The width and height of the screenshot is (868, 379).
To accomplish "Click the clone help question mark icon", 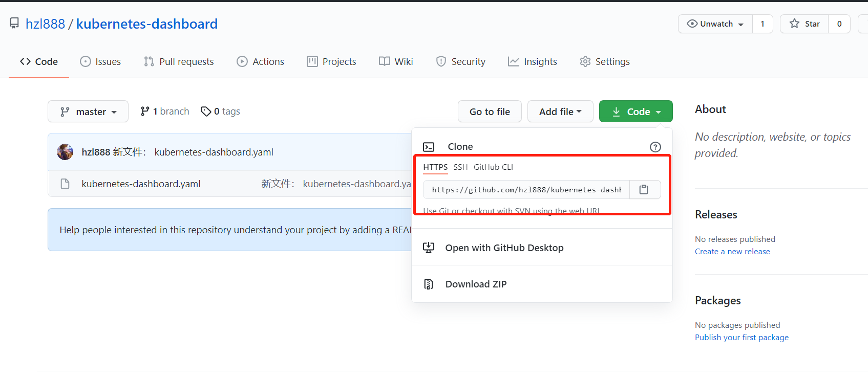I will [655, 147].
